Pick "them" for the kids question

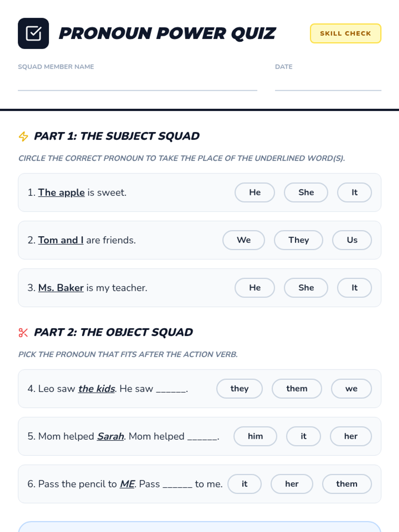[x=297, y=389]
